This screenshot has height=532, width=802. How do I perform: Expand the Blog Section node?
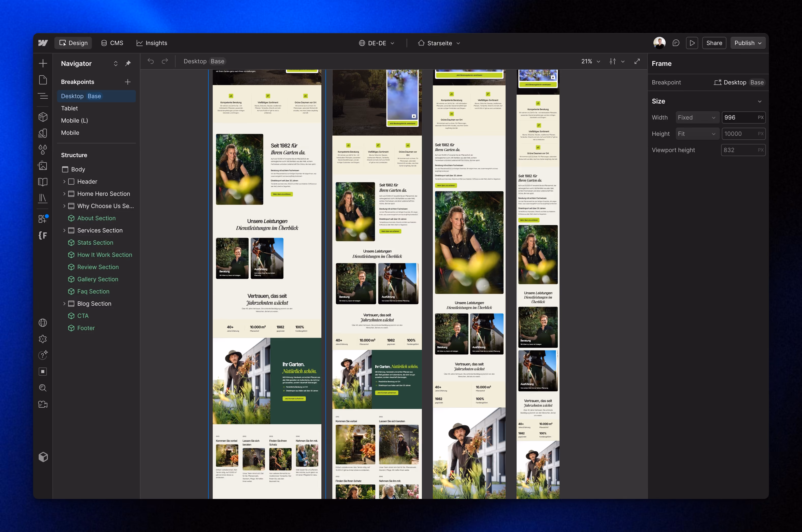[x=64, y=304]
